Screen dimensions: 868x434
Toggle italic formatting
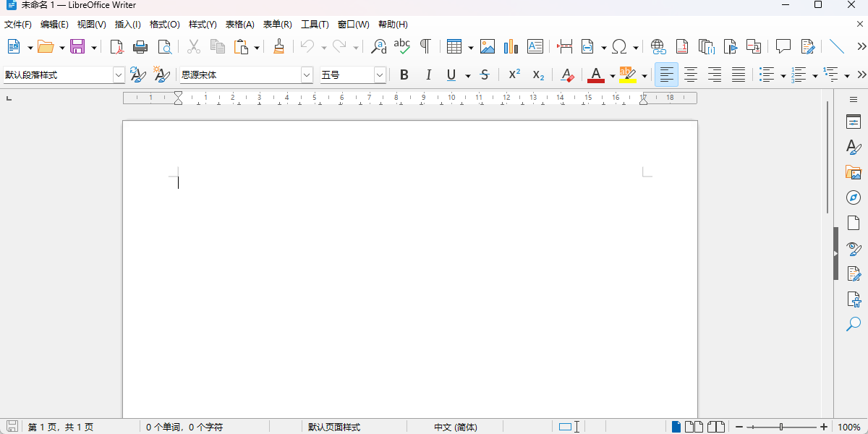(x=428, y=75)
